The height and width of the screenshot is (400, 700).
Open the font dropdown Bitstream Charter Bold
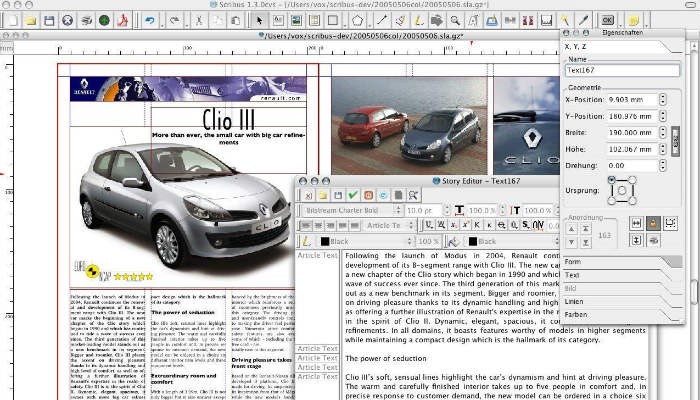coord(352,210)
